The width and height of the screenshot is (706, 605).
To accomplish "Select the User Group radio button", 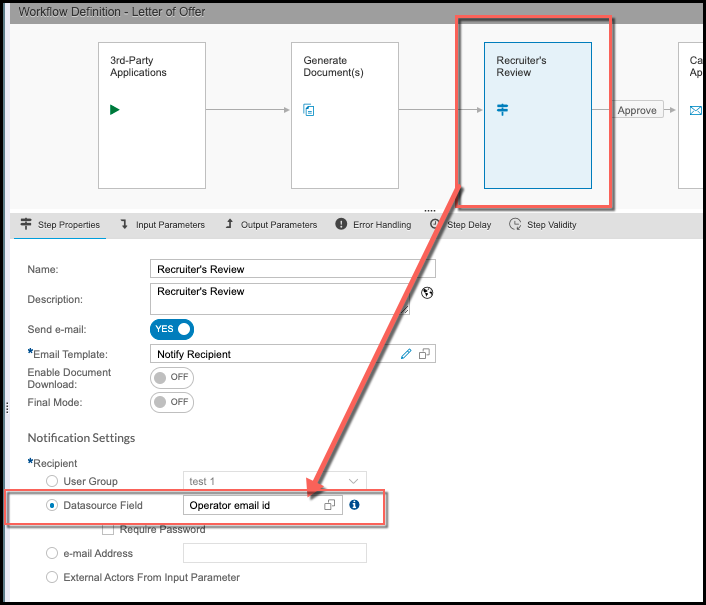I will (x=52, y=481).
